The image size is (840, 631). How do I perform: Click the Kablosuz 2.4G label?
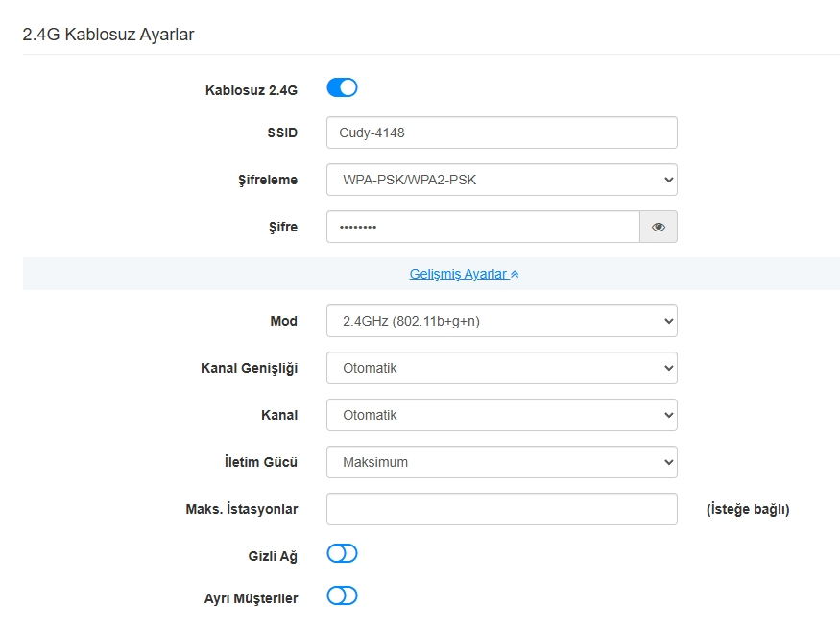coord(252,90)
